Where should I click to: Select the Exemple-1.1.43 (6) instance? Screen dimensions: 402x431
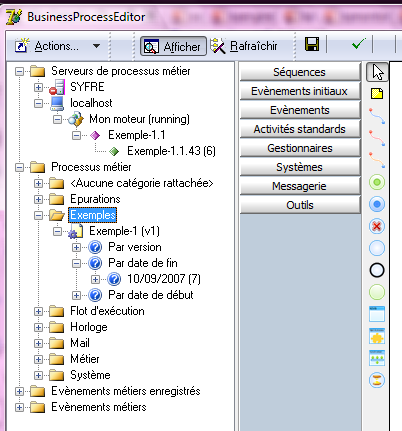[171, 151]
